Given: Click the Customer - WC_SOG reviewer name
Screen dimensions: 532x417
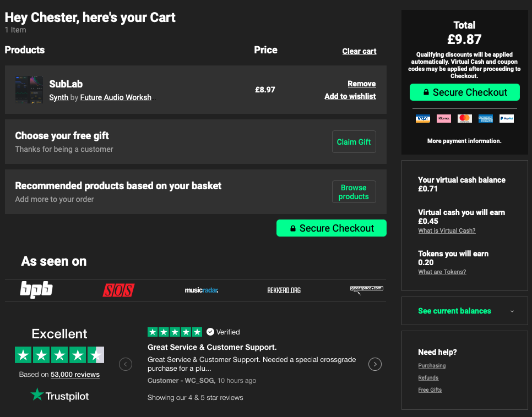Looking at the screenshot, I should 182,381.
